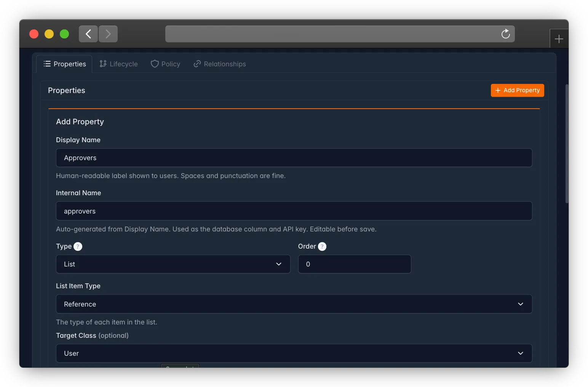Image resolution: width=588 pixels, height=387 pixels.
Task: Click the 'The type of each item in the list.' hint
Action: [x=107, y=322]
